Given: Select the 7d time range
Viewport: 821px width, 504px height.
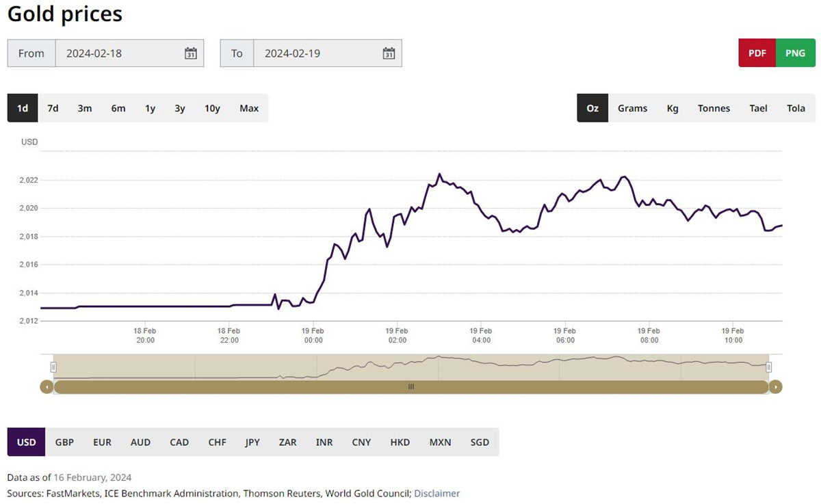Looking at the screenshot, I should coord(53,108).
